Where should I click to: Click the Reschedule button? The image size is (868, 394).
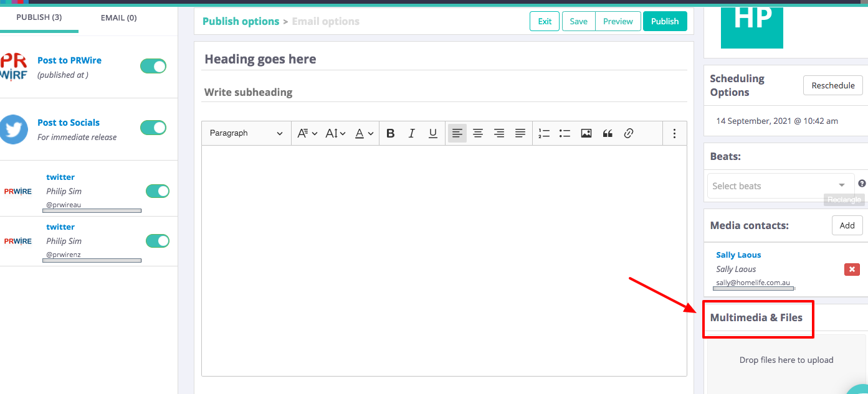point(832,85)
